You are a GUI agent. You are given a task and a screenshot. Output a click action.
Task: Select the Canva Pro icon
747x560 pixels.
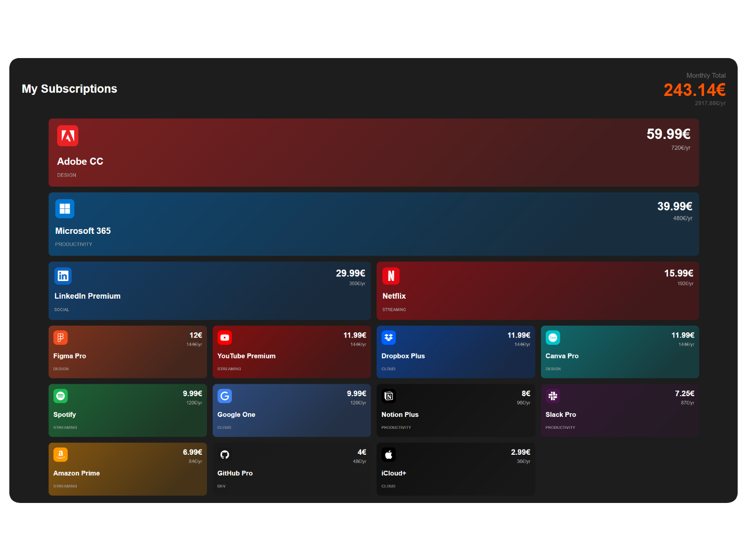pyautogui.click(x=553, y=337)
